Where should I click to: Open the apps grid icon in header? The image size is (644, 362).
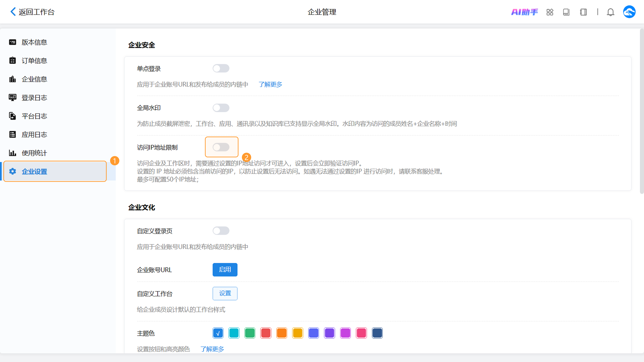click(x=550, y=12)
